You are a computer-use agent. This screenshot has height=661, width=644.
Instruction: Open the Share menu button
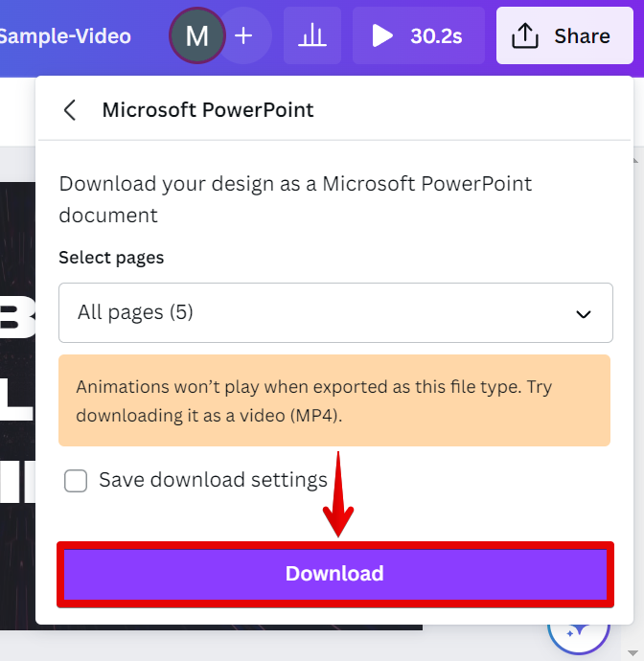pyautogui.click(x=564, y=35)
